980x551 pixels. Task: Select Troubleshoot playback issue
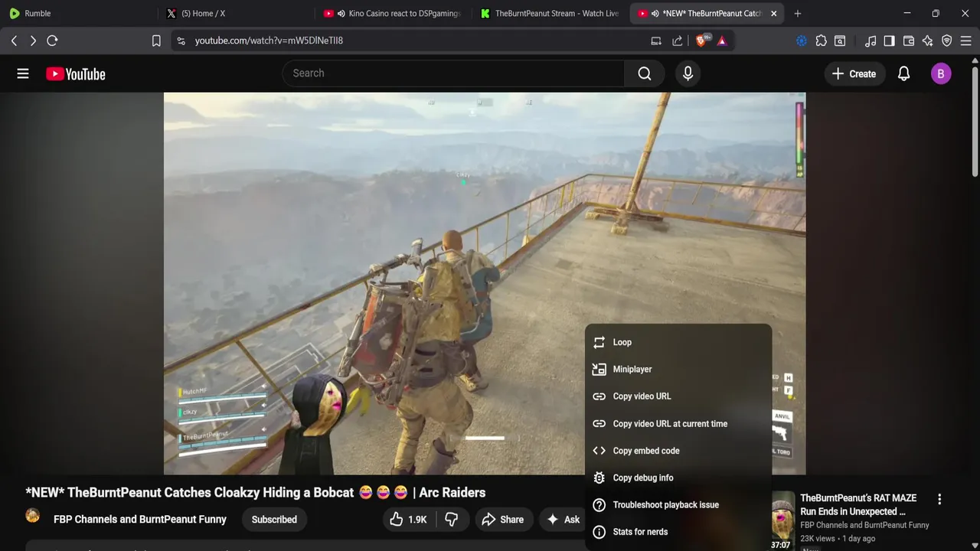678,505
